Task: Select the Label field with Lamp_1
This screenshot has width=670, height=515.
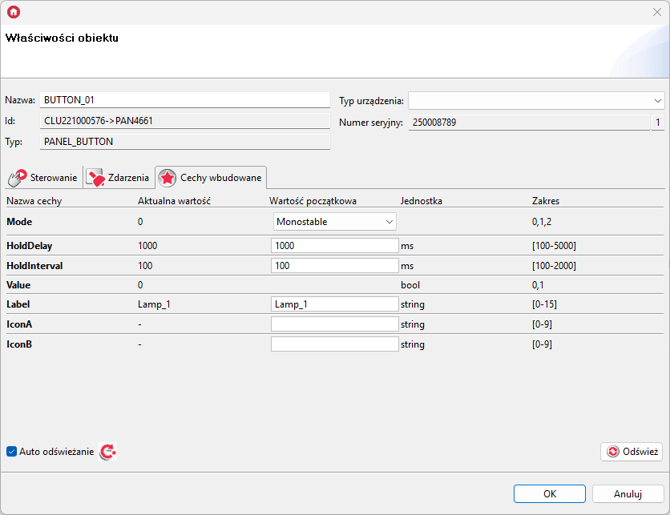Action: coord(334,304)
